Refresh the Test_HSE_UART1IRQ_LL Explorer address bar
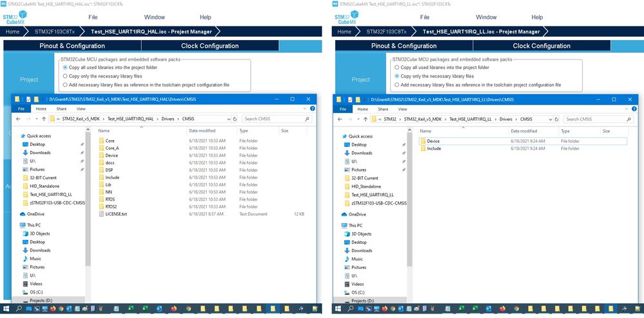 coord(556,119)
